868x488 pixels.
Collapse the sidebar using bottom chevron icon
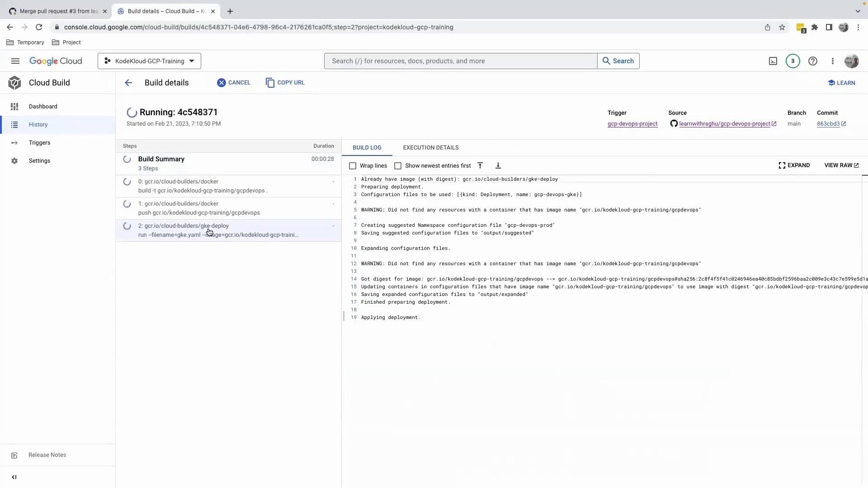click(14, 477)
